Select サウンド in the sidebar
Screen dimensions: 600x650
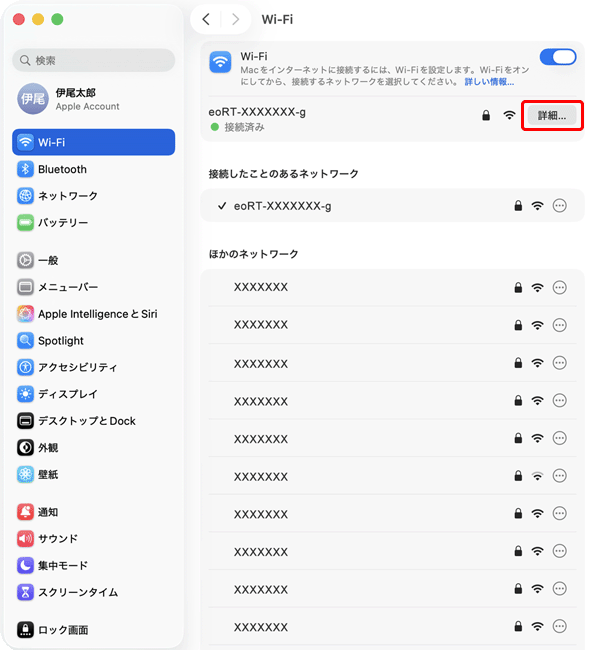pos(57,539)
